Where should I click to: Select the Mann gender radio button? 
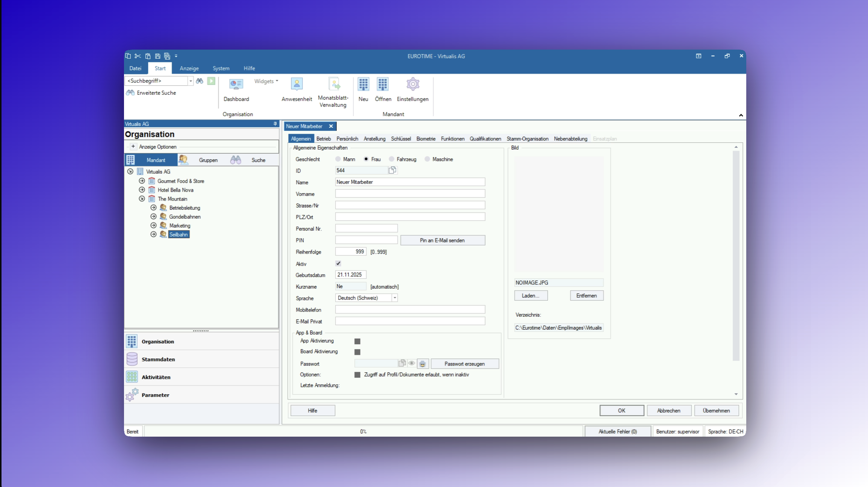point(338,159)
